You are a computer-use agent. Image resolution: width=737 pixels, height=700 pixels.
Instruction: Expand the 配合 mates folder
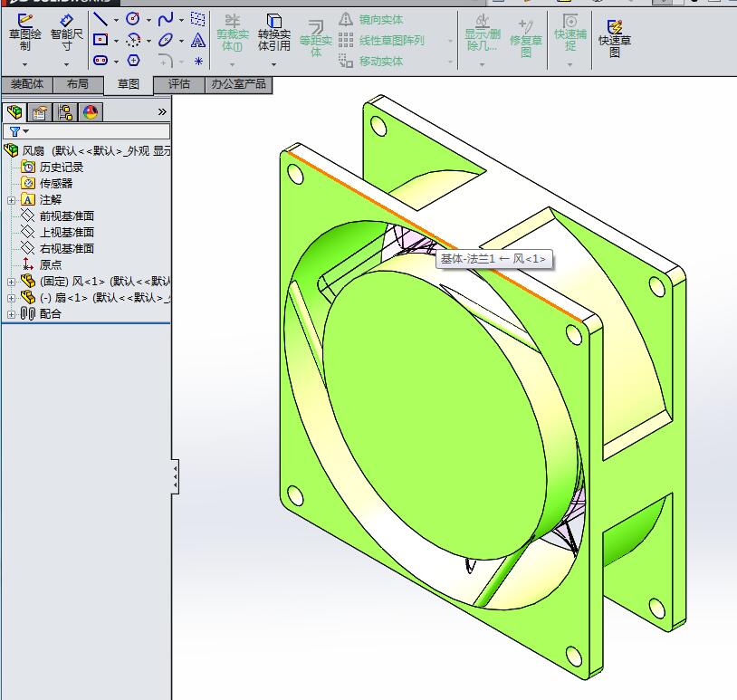pos(11,314)
